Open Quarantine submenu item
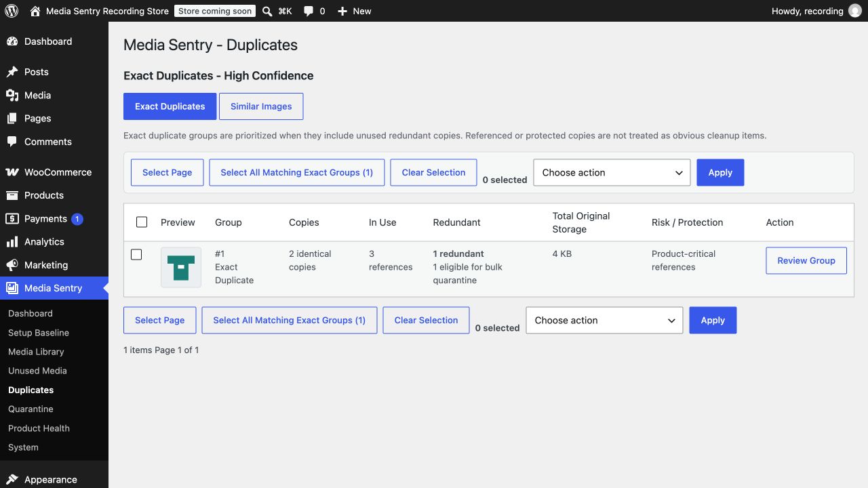 31,409
